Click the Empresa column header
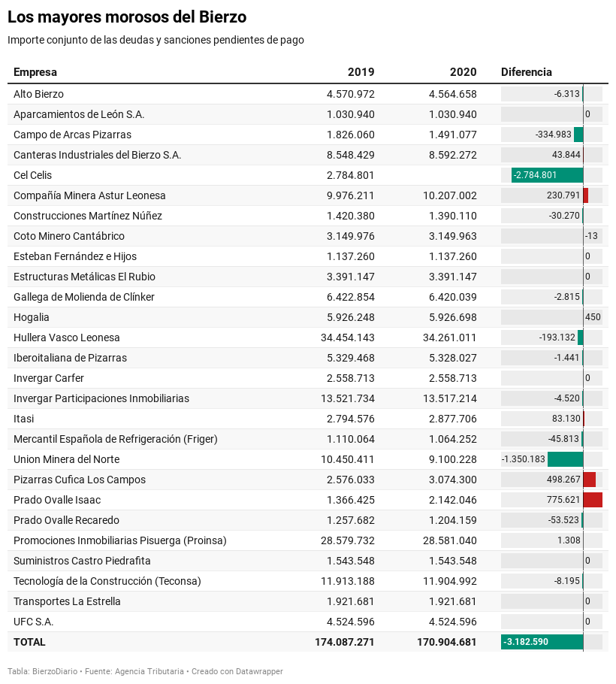This screenshot has width=616, height=684. (x=35, y=72)
